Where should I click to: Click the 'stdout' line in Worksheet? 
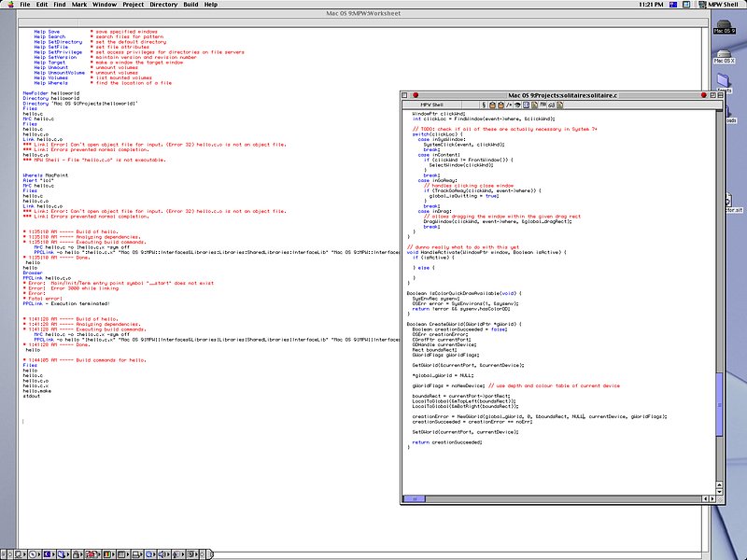pos(32,396)
